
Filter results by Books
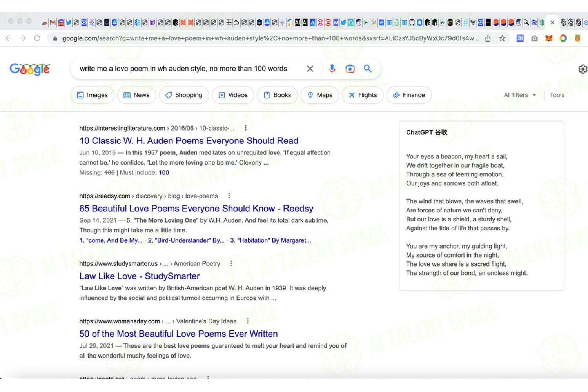[277, 95]
